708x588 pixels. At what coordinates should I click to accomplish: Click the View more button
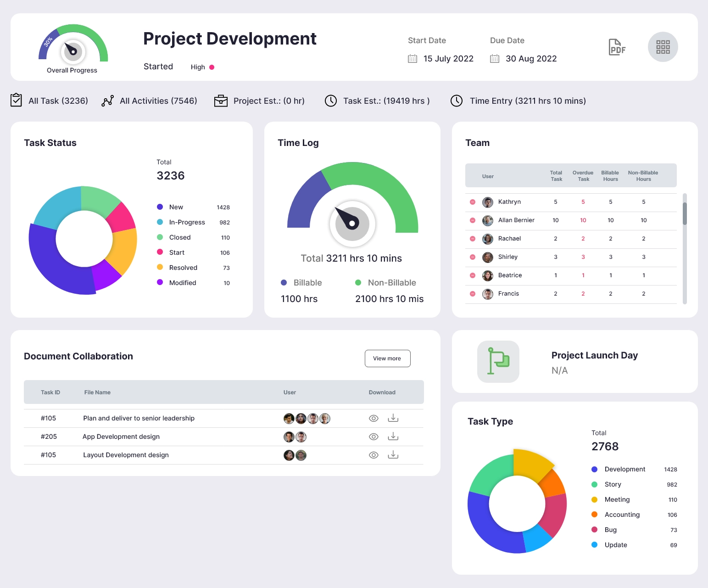(387, 358)
